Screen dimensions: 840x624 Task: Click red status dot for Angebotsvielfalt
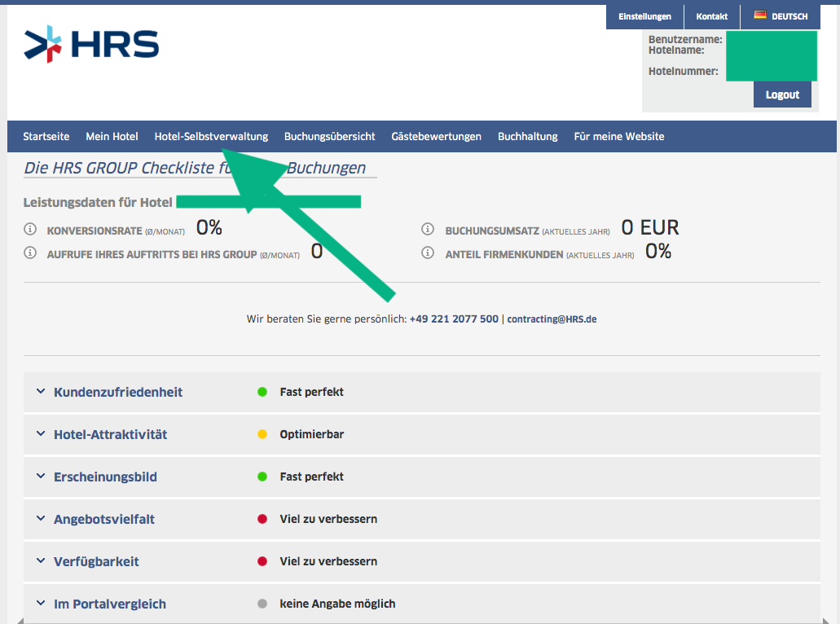[262, 519]
